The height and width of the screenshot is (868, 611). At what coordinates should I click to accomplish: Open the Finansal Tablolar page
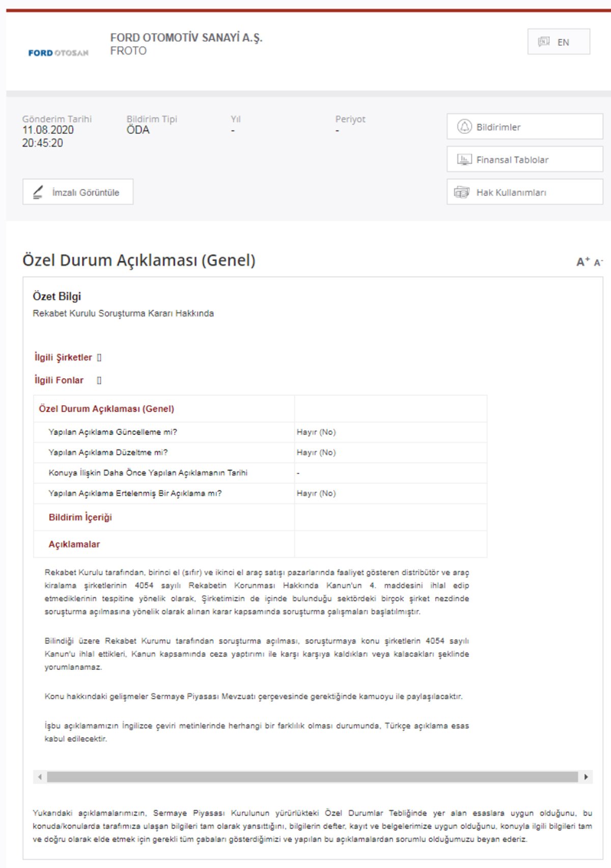pyautogui.click(x=524, y=159)
